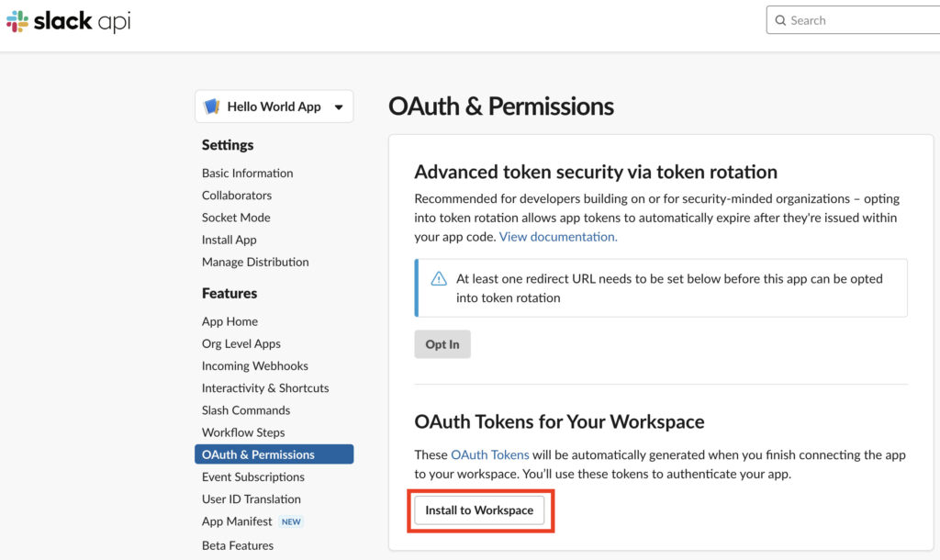Open Socket Mode settings
Viewport: 940px width, 560px height.
click(x=236, y=218)
